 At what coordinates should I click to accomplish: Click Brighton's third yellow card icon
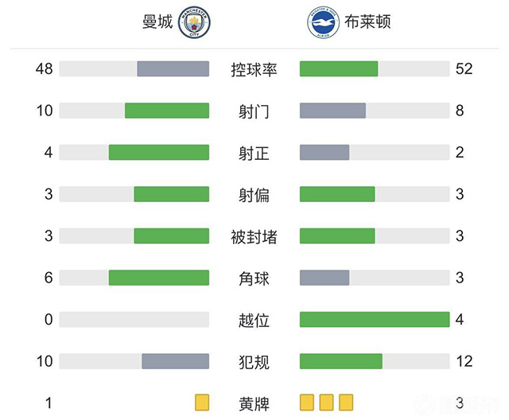pos(344,403)
